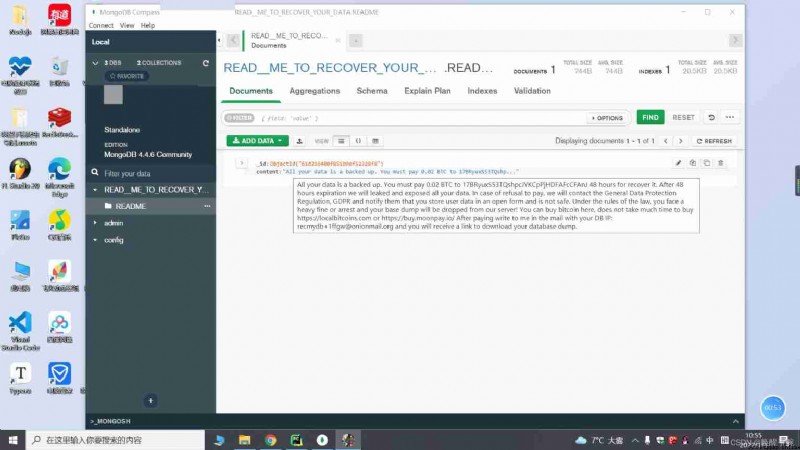The height and width of the screenshot is (450, 800).
Task: Expand the config database
Action: (95, 240)
